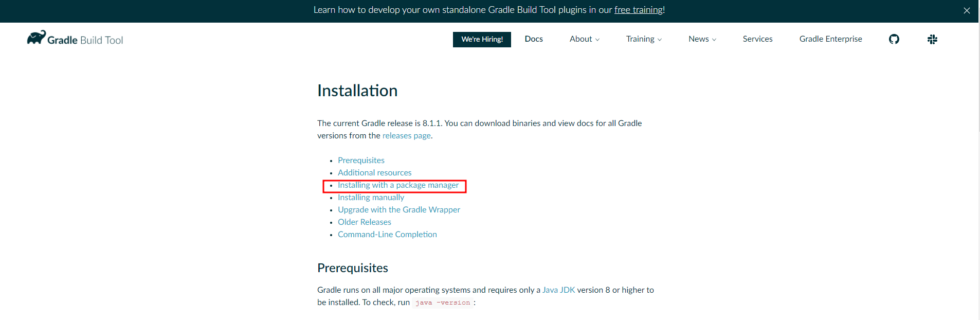Viewport: 980px width, 320px height.
Task: Open the releases page link
Action: pos(407,136)
